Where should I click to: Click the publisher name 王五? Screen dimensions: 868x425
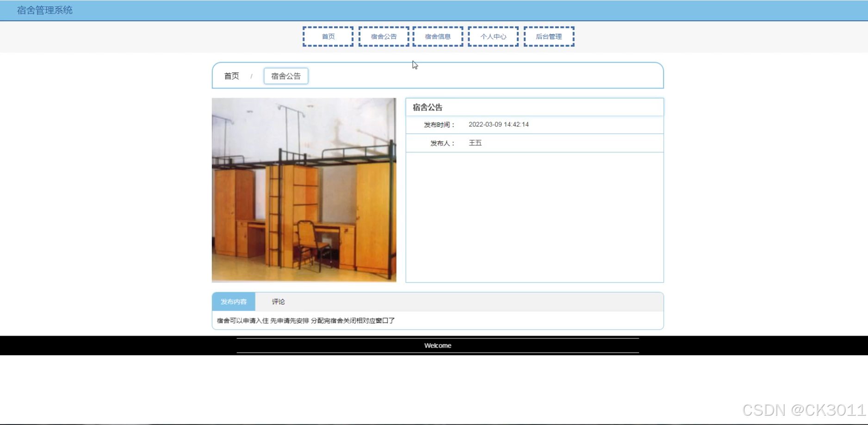475,143
